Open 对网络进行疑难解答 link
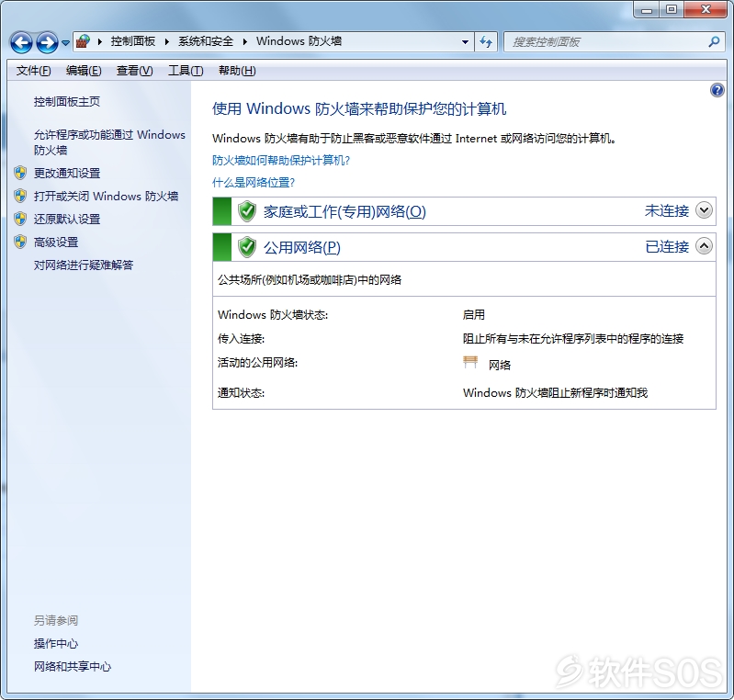 click(84, 265)
